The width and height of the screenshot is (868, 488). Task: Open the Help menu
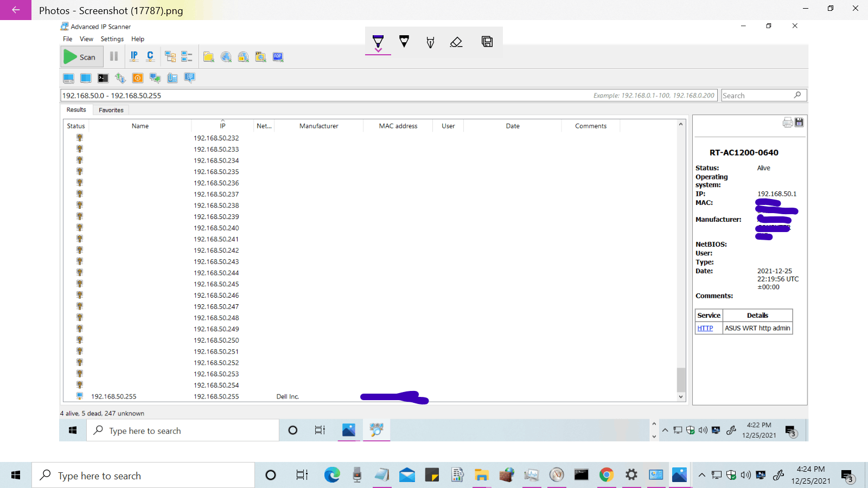click(138, 39)
